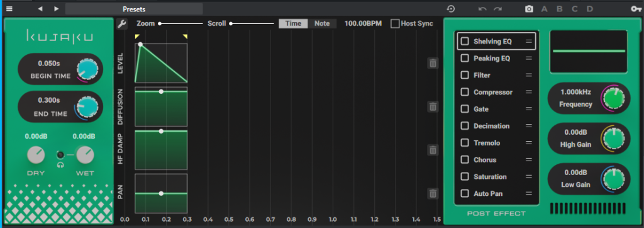Open the Presets selector

(134, 9)
